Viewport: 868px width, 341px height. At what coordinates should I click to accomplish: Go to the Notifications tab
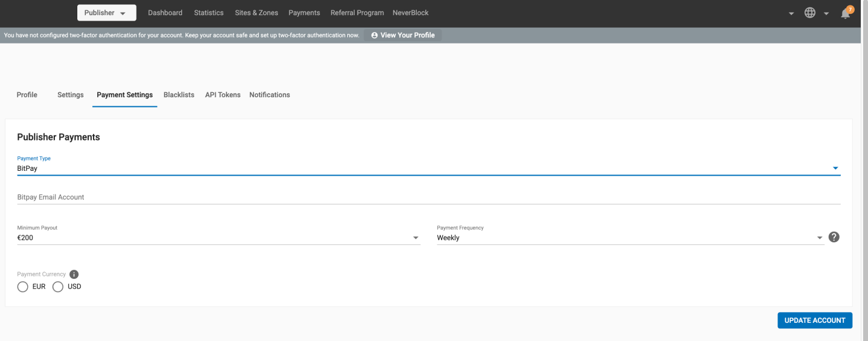tap(269, 95)
